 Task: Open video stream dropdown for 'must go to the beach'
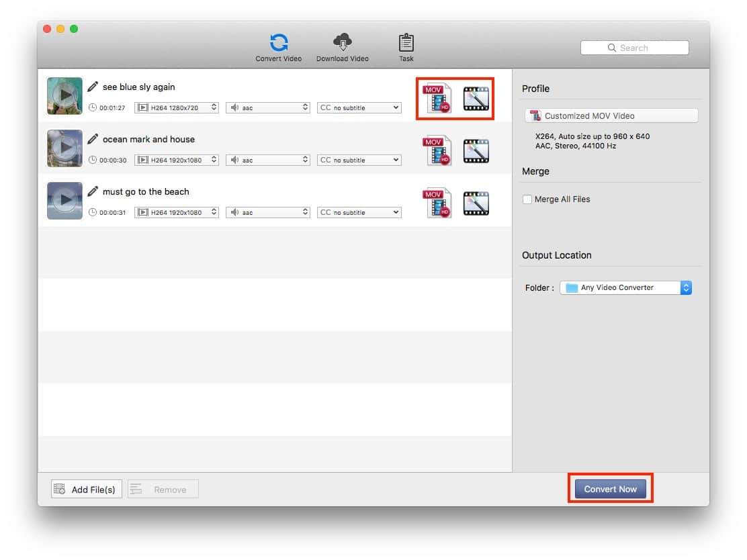(176, 212)
